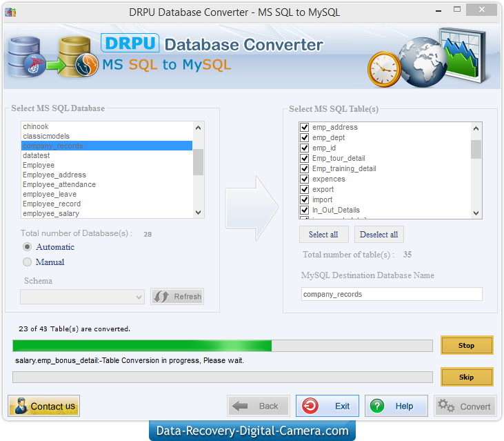Click the Refresh button label

pos(188,297)
